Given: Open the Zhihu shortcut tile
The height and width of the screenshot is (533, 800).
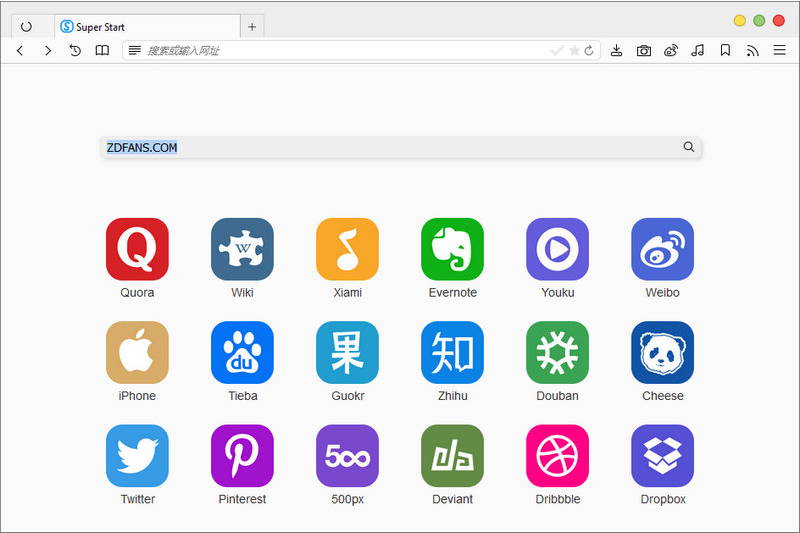Looking at the screenshot, I should (x=452, y=352).
